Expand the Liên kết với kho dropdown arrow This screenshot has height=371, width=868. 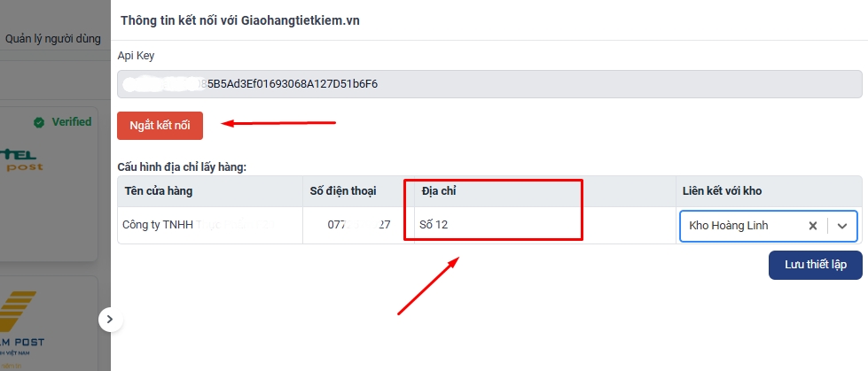842,226
